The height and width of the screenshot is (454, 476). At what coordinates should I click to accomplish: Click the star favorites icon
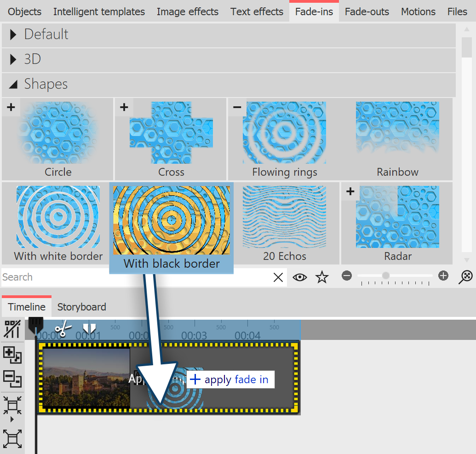(322, 277)
